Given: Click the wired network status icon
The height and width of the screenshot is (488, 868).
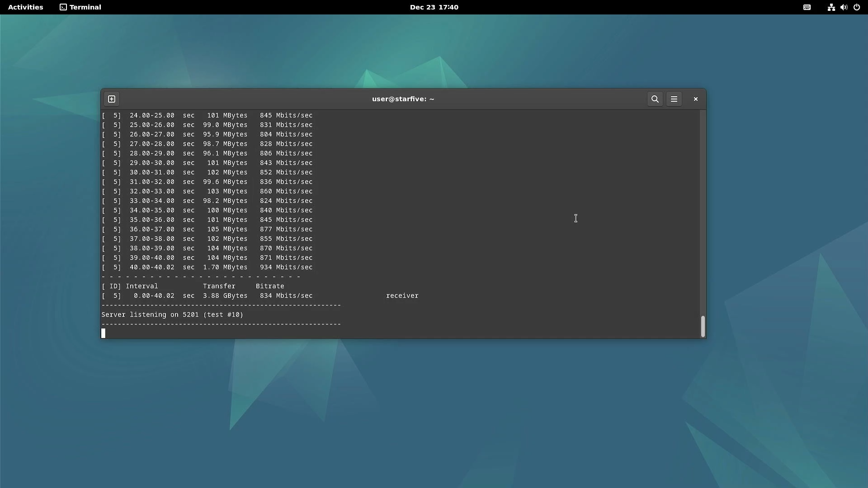Looking at the screenshot, I should (x=831, y=7).
